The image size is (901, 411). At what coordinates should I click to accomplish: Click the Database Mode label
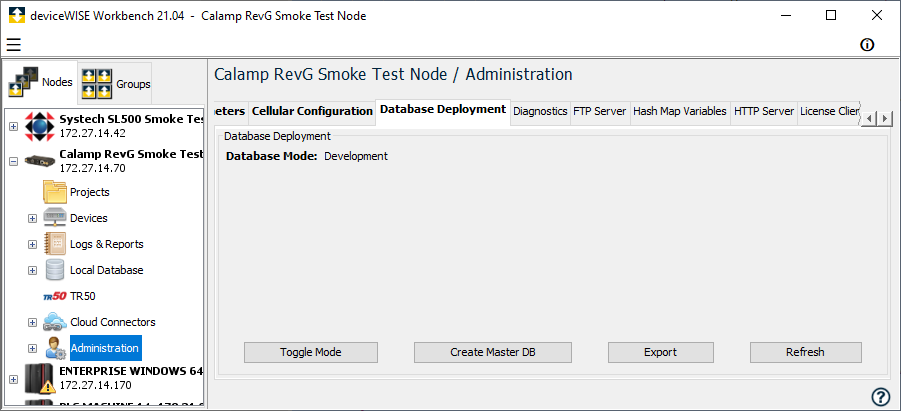point(272,156)
